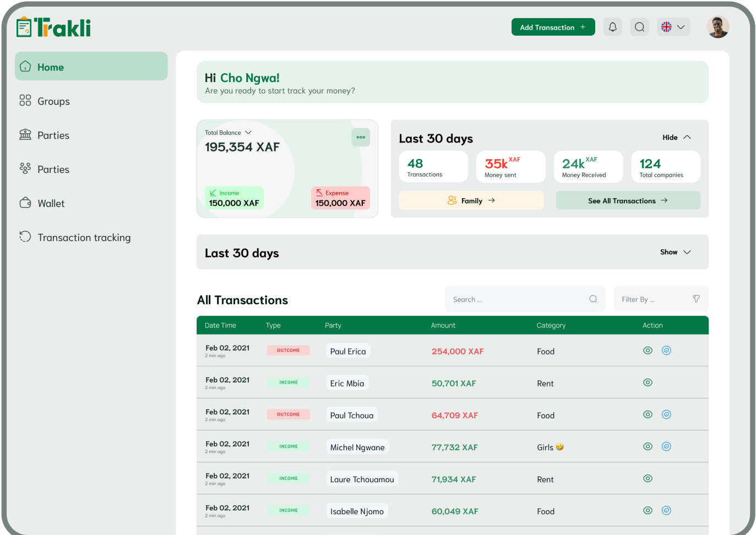Click the notification bell icon
The height and width of the screenshot is (535, 756).
[x=612, y=27]
